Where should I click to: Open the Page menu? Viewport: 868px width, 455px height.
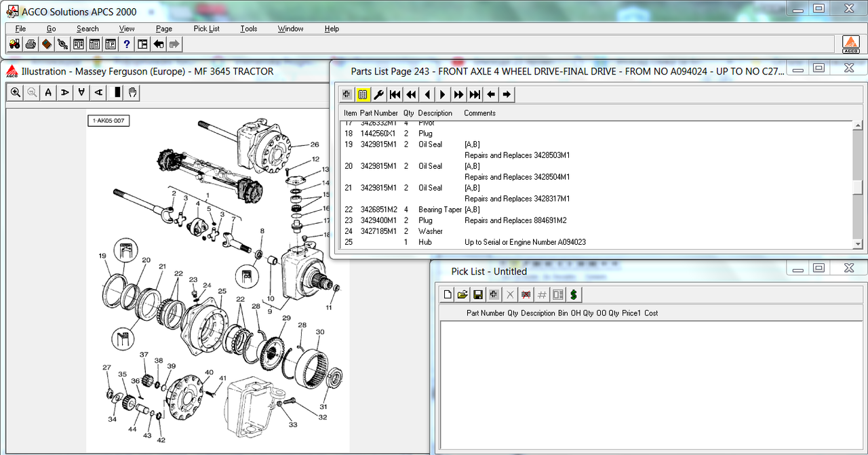pyautogui.click(x=164, y=28)
